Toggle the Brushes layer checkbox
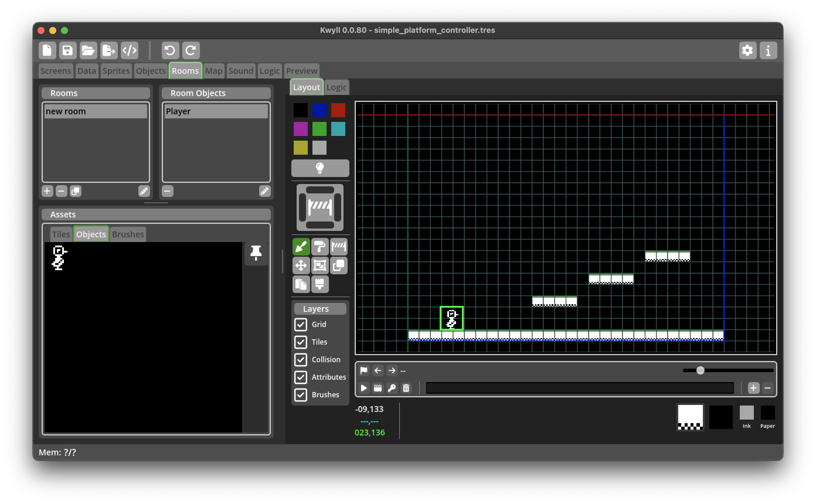 301,395
